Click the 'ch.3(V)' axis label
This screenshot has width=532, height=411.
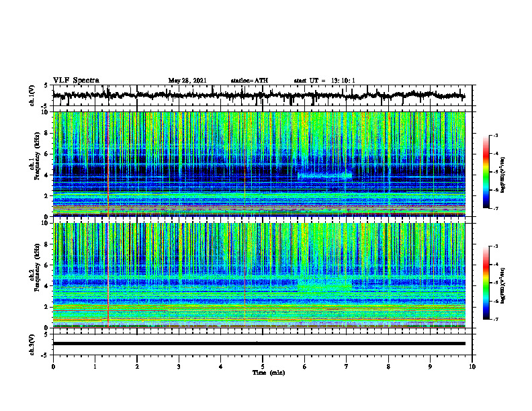[32, 345]
